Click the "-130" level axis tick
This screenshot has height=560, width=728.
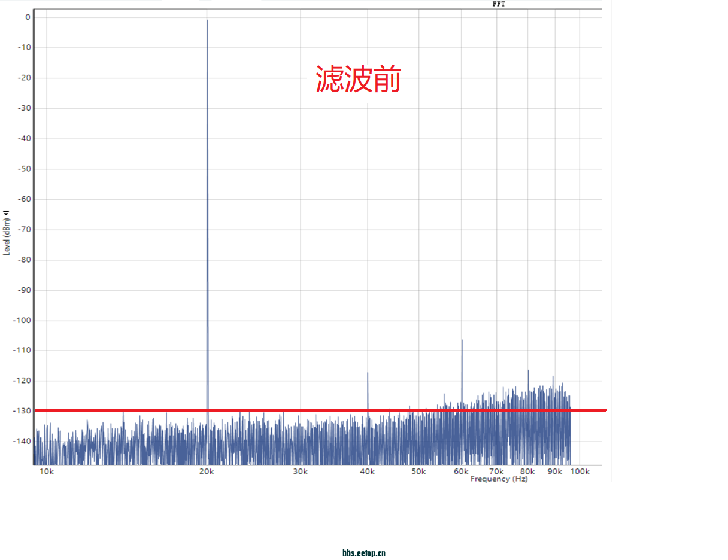click(22, 411)
